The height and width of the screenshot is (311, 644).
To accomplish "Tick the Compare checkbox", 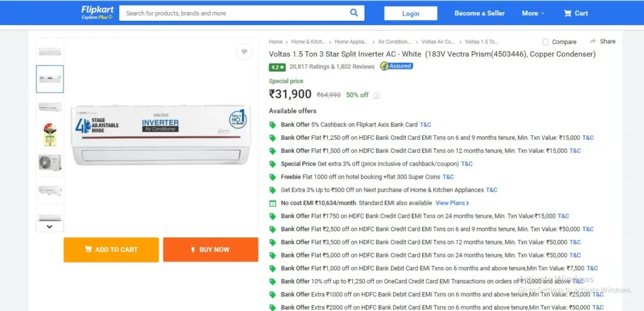I will click(x=545, y=42).
